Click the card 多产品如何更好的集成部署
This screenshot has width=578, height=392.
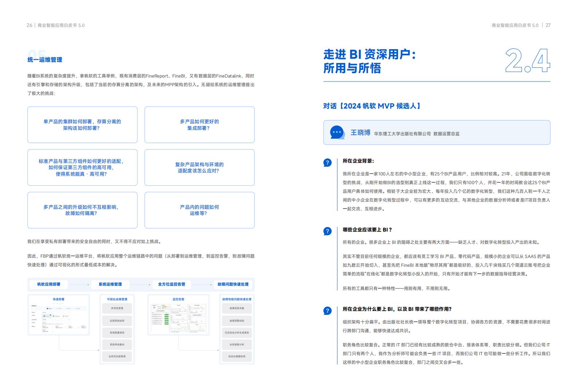point(200,125)
